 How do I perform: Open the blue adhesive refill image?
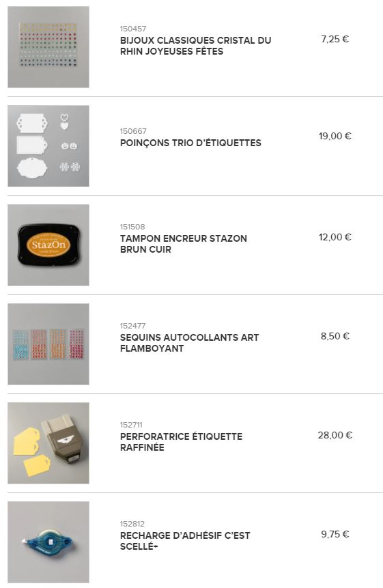pyautogui.click(x=48, y=542)
